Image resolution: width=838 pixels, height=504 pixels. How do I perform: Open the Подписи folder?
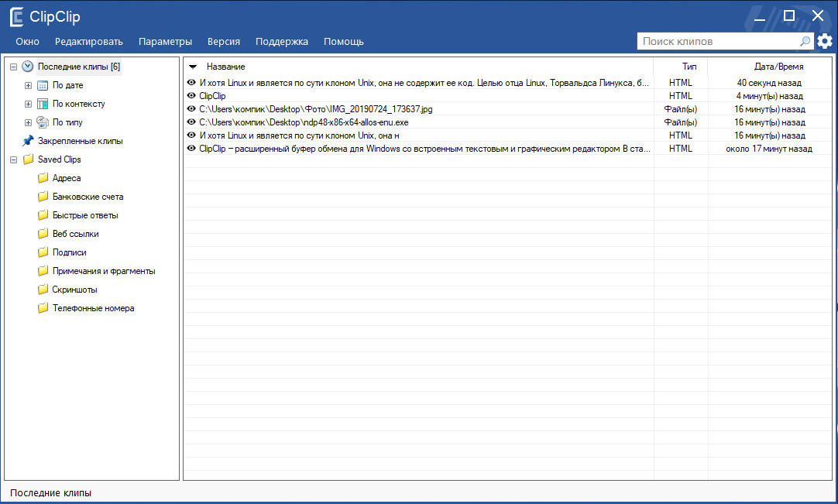point(70,252)
